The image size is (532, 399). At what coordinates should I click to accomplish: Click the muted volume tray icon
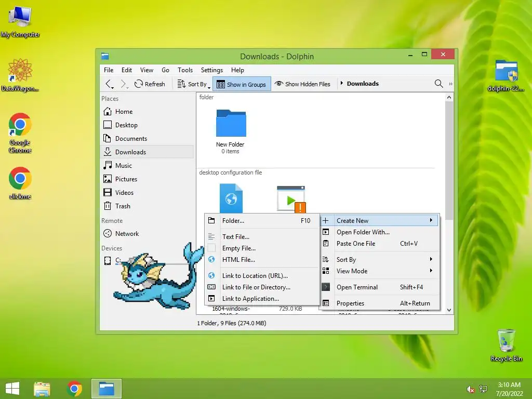pos(471,389)
